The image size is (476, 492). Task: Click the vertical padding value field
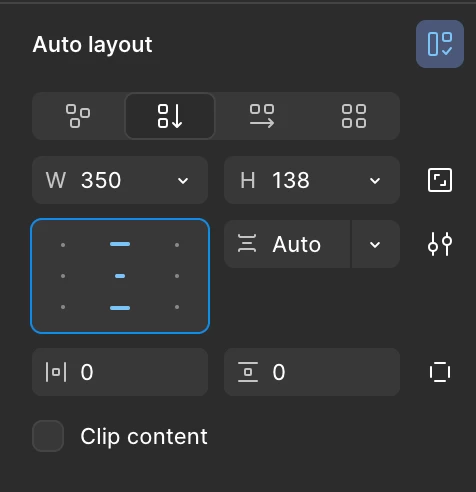[312, 372]
